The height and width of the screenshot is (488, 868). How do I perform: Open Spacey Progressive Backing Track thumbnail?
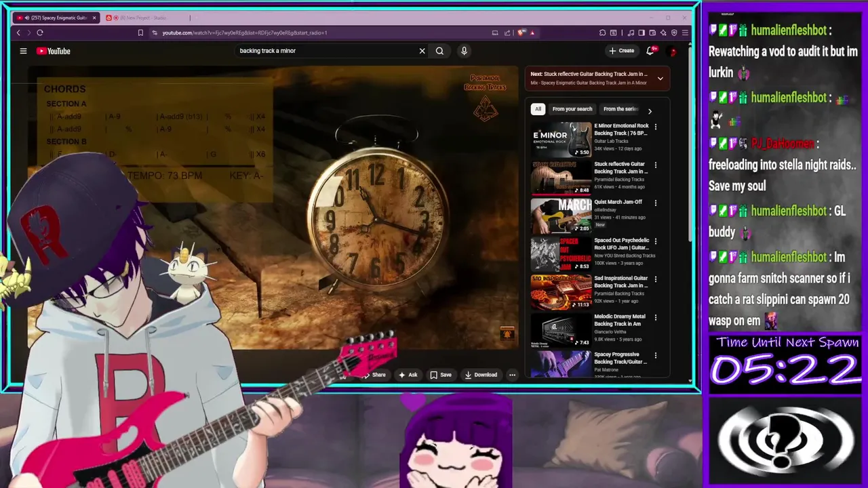(561, 364)
